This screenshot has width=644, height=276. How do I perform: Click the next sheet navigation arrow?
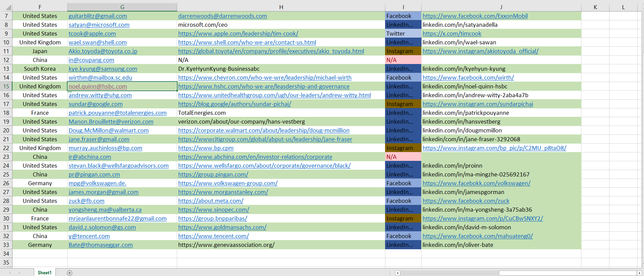19,273
